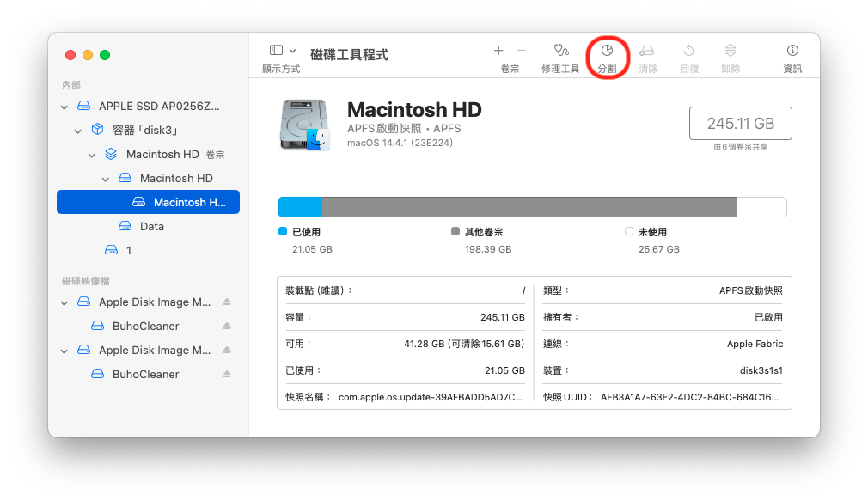Click the macOS 14.4.1 (23E224) text
This screenshot has width=868, height=501.
400,143
